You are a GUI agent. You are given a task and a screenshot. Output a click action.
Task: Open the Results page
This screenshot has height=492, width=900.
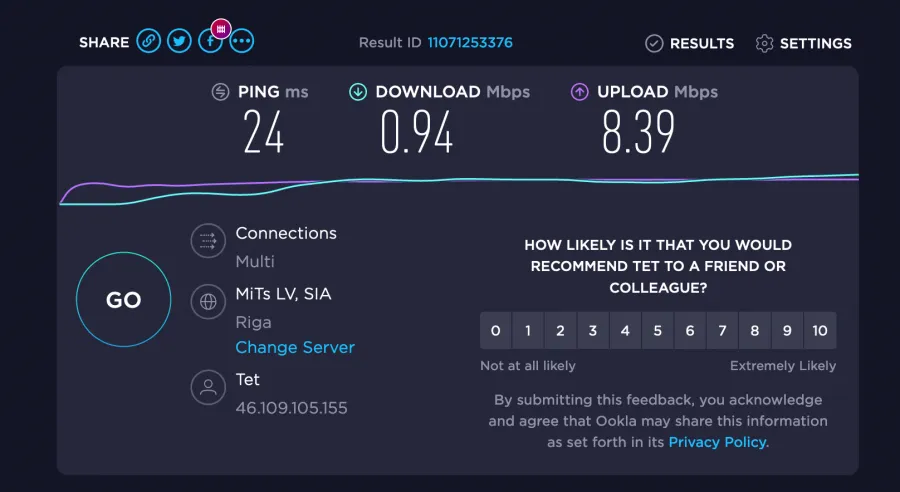(x=689, y=43)
